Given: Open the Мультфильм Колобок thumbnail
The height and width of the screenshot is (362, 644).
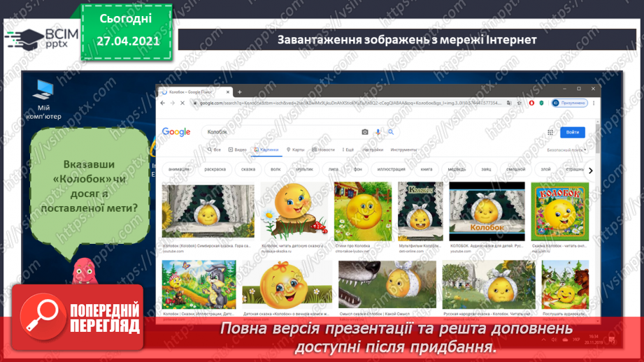Looking at the screenshot, I should (420, 211).
